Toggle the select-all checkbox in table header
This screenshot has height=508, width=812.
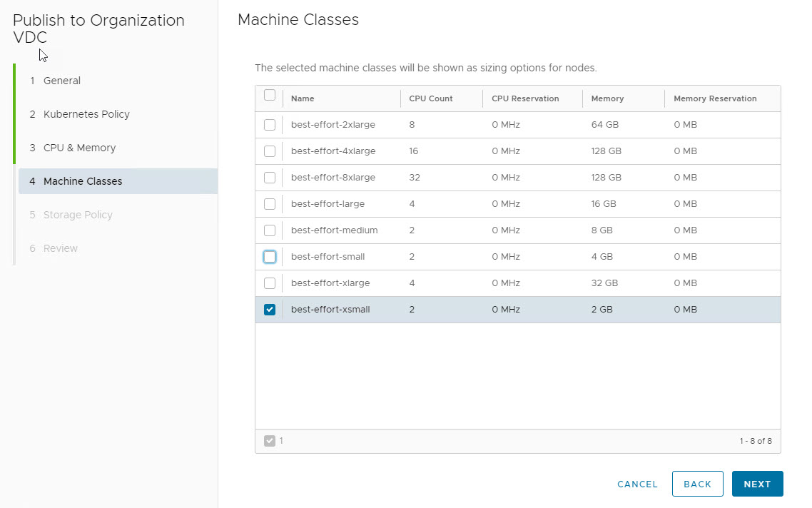pyautogui.click(x=269, y=96)
